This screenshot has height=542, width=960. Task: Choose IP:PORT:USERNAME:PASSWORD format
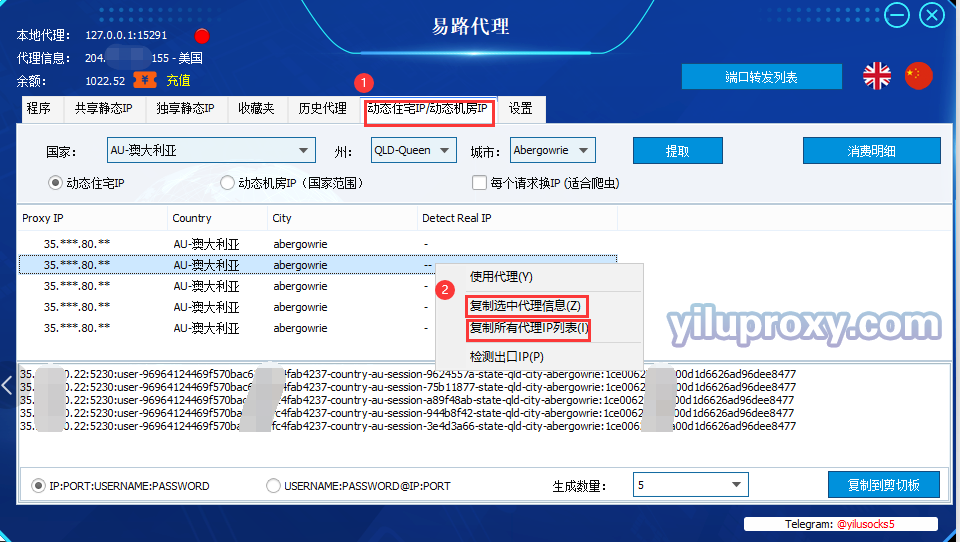tap(39, 486)
